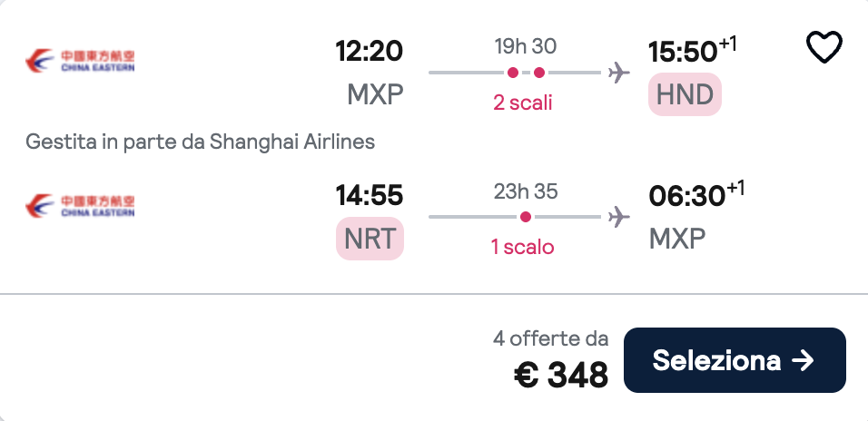Open the "1 scalo" stopover details
Image resolution: width=868 pixels, height=421 pixels.
coord(522,247)
